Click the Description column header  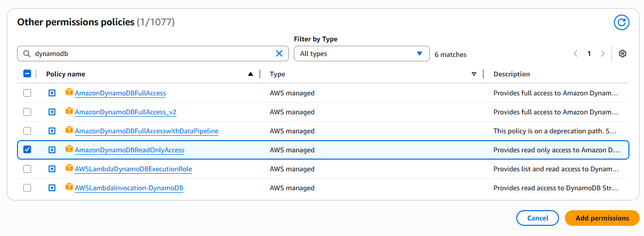click(x=511, y=74)
